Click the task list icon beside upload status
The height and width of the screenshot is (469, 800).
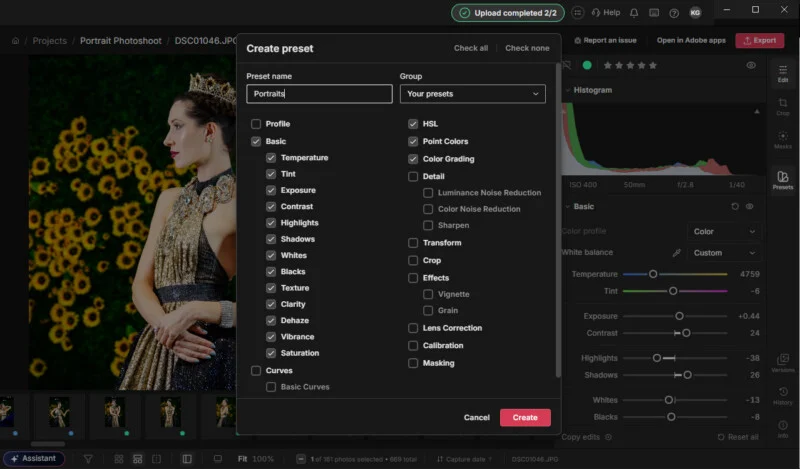[577, 13]
